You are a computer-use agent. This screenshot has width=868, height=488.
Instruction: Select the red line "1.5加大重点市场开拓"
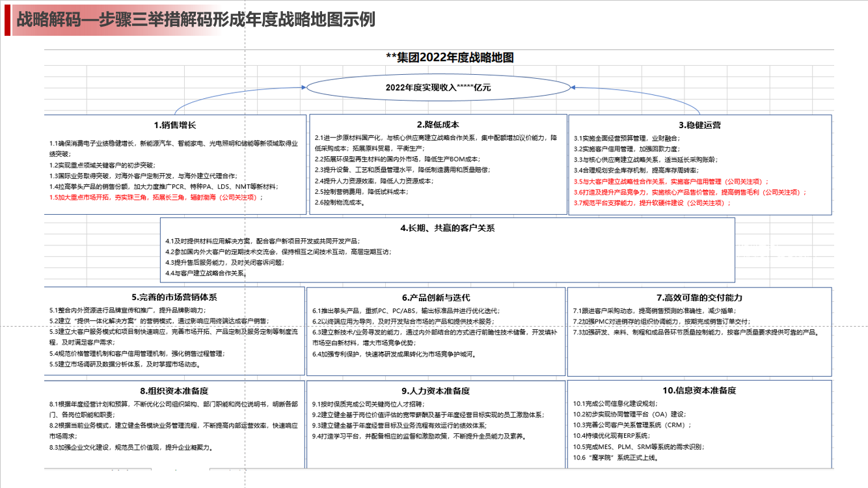tap(156, 197)
